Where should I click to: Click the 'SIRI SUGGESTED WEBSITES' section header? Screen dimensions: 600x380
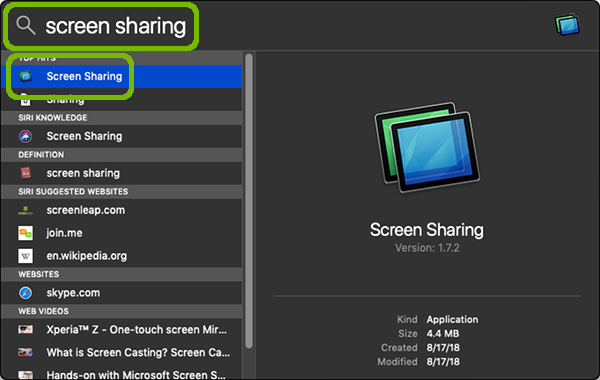[x=73, y=192]
